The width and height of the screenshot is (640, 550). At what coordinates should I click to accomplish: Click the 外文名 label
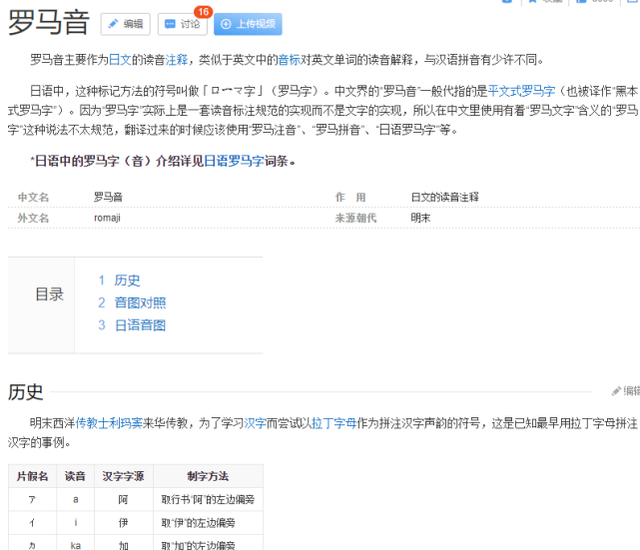click(33, 218)
